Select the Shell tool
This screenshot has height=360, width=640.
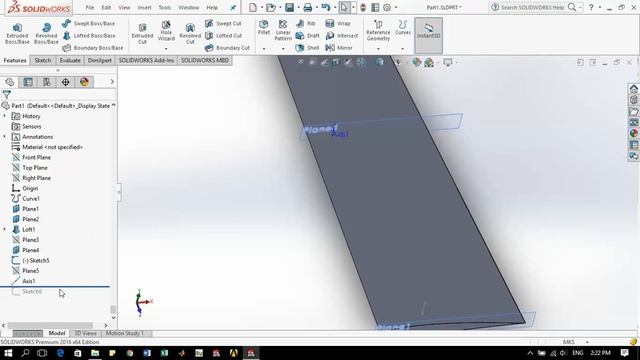[307, 48]
